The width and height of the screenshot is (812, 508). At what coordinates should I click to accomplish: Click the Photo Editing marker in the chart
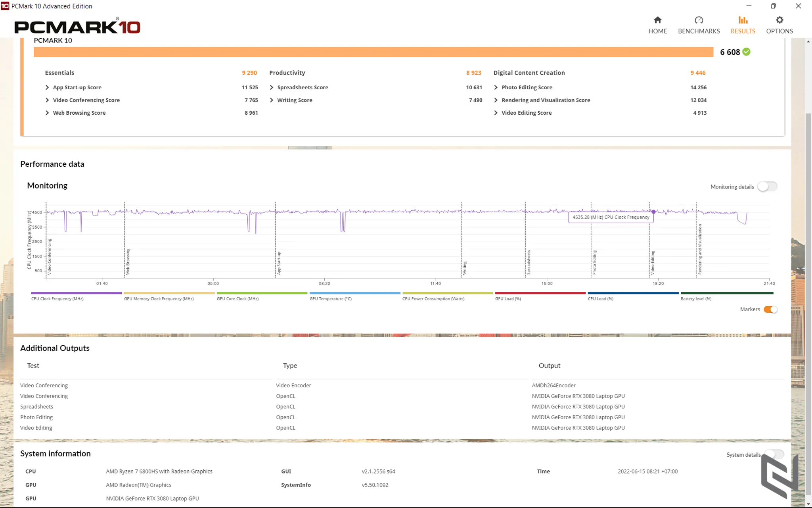594,262
